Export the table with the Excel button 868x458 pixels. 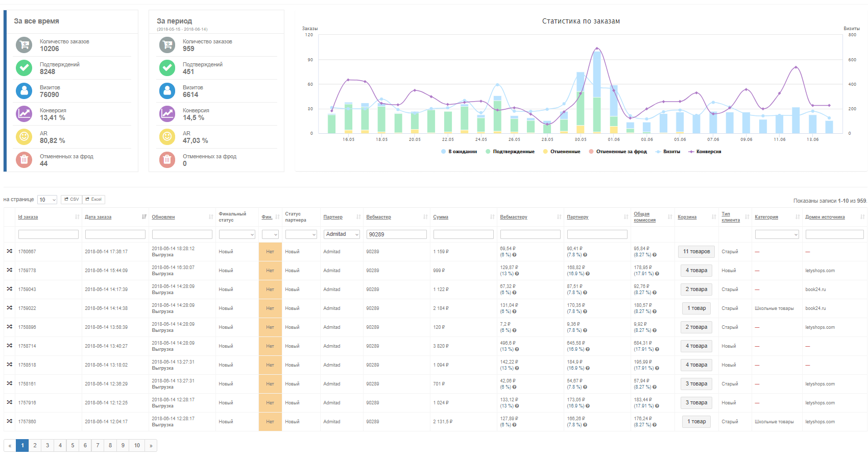(93, 199)
